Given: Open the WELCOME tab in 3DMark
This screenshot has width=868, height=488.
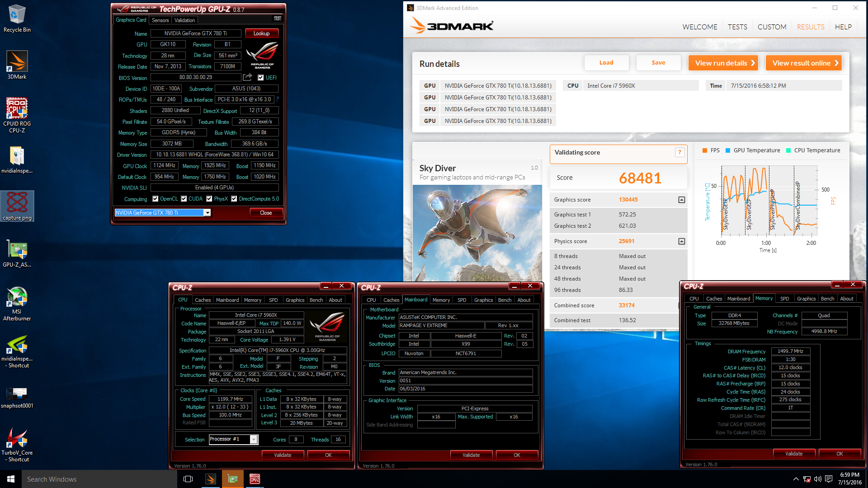Looking at the screenshot, I should point(700,27).
